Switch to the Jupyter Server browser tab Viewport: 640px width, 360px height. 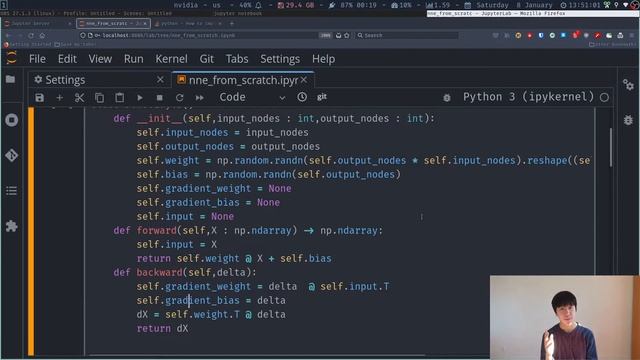coord(38,24)
